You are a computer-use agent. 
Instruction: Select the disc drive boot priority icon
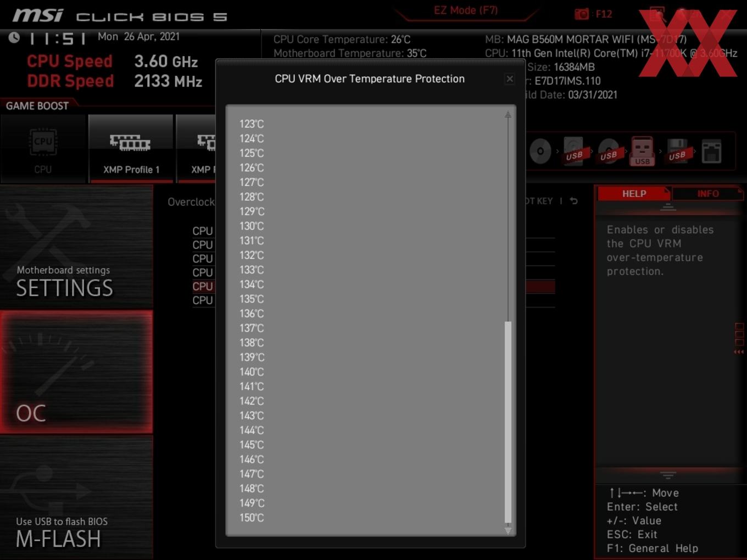pyautogui.click(x=540, y=151)
